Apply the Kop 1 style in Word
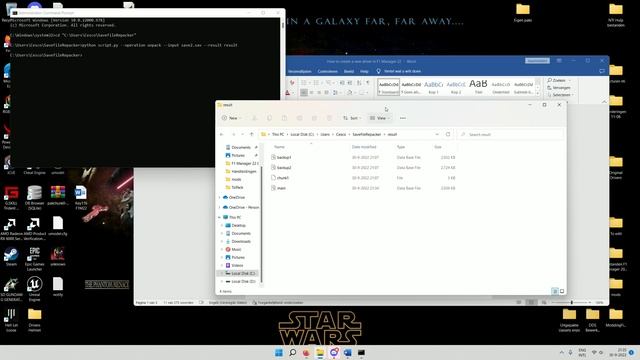 point(433,87)
